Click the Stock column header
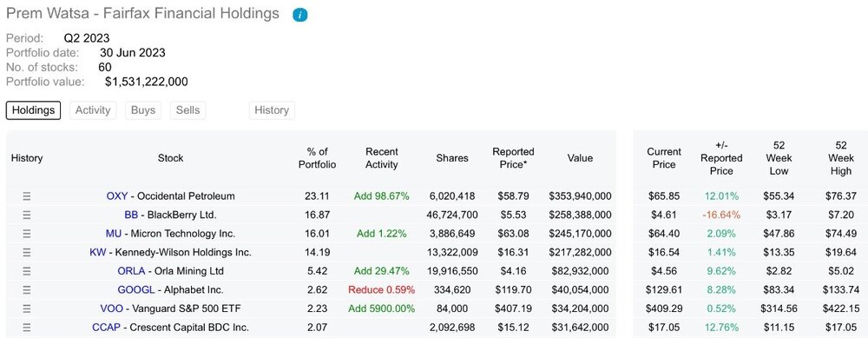 [x=170, y=158]
